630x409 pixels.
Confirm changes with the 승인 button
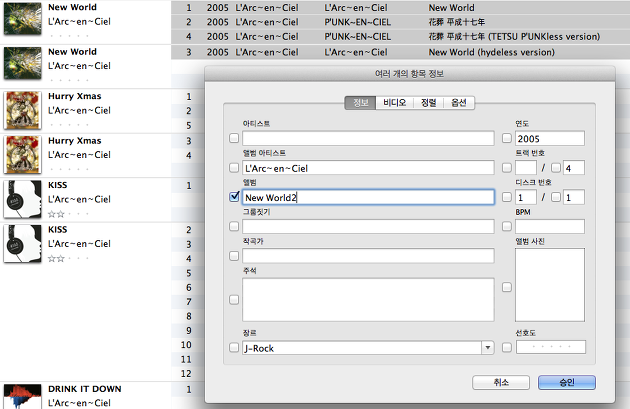567,382
